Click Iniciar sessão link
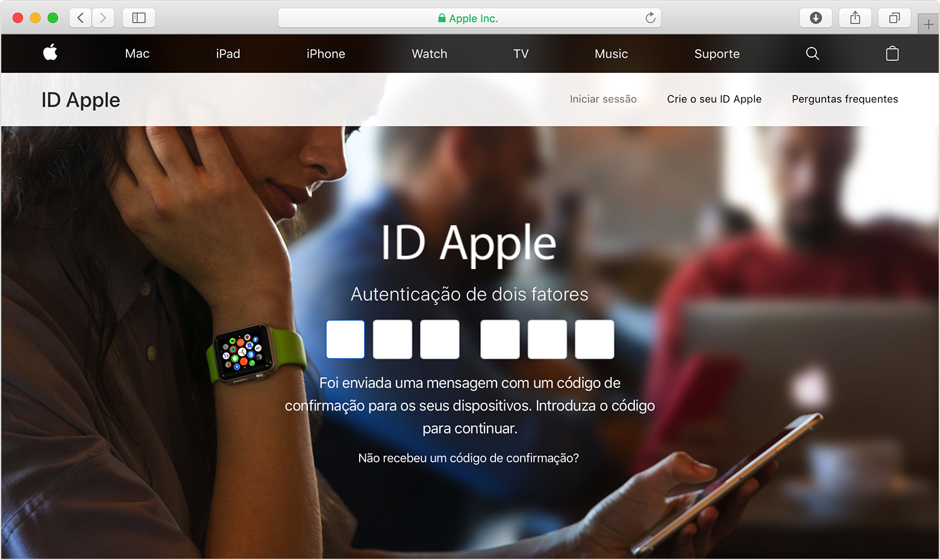The height and width of the screenshot is (560, 940). [x=603, y=99]
